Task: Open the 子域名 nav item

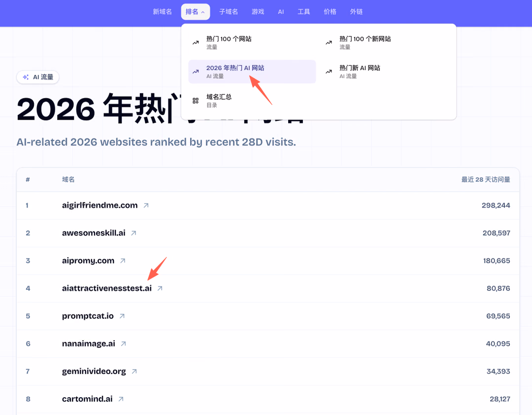Action: tap(229, 12)
